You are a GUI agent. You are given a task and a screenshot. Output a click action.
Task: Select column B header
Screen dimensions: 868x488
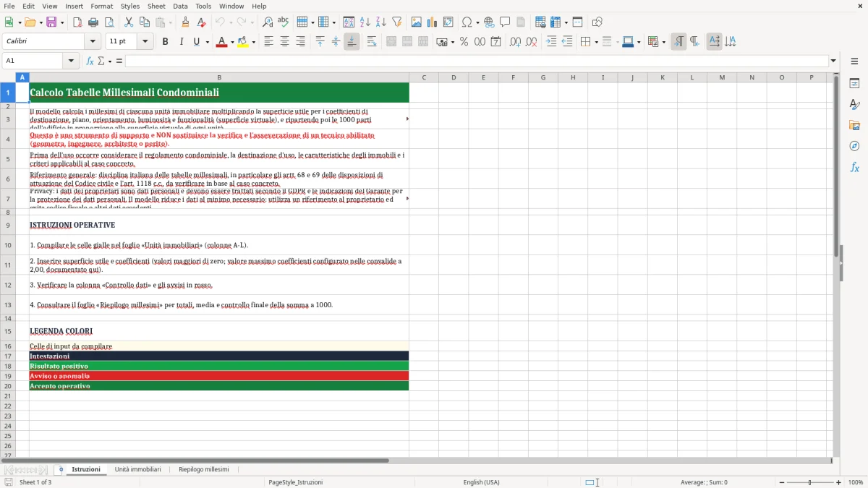pyautogui.click(x=219, y=77)
